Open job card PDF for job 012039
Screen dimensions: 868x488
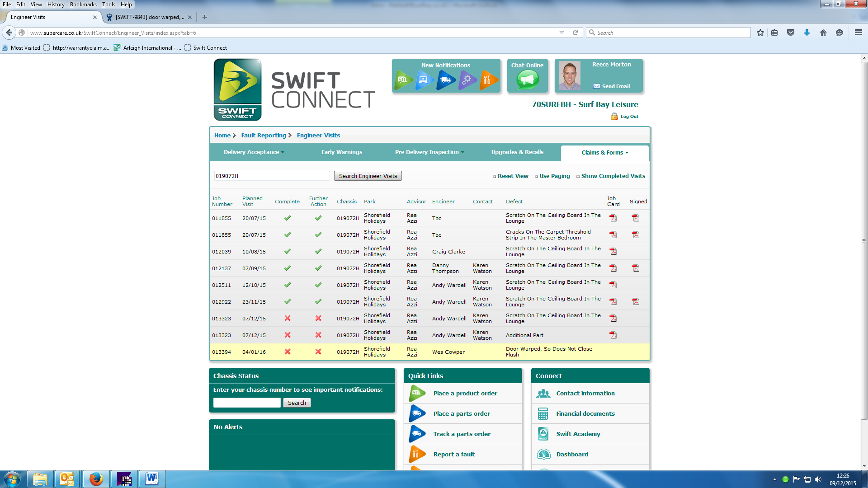click(613, 252)
